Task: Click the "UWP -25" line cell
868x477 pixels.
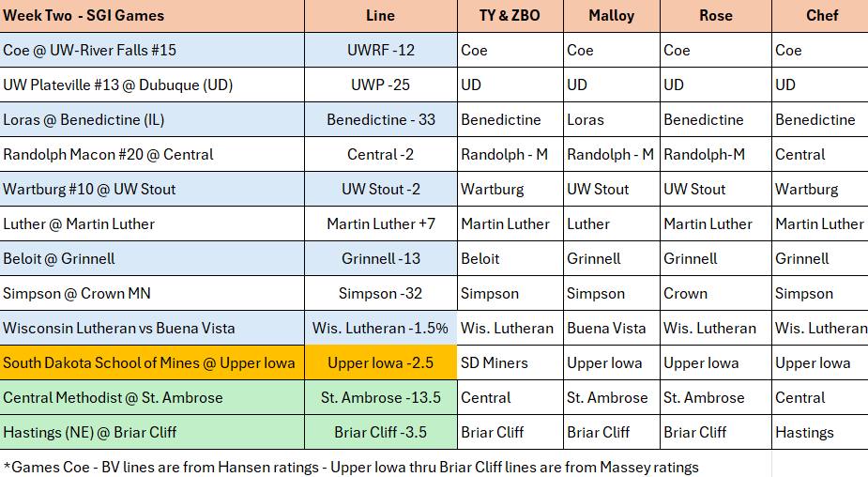Action: (x=380, y=85)
